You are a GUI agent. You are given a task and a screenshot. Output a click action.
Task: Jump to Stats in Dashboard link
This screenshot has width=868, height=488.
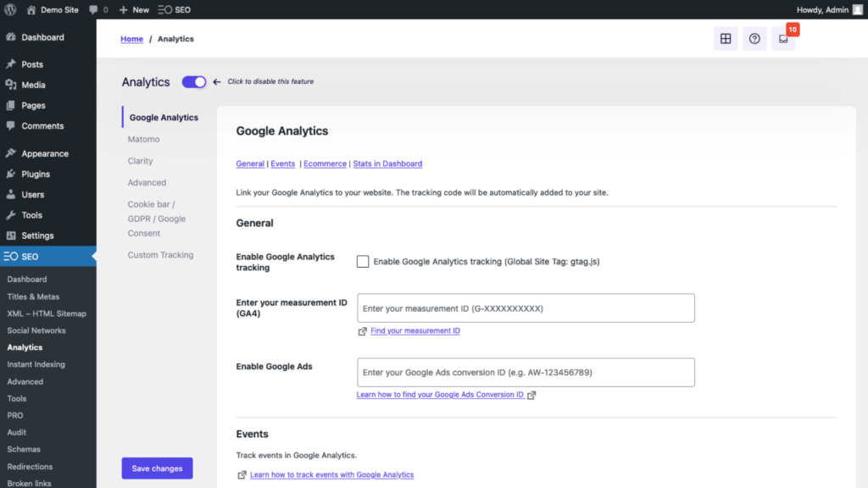point(387,164)
